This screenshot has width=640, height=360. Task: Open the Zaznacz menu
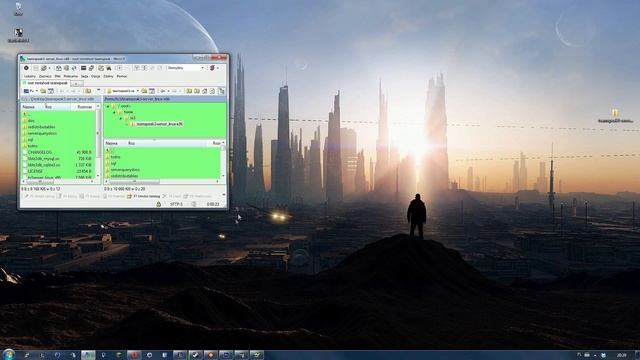tap(45, 76)
